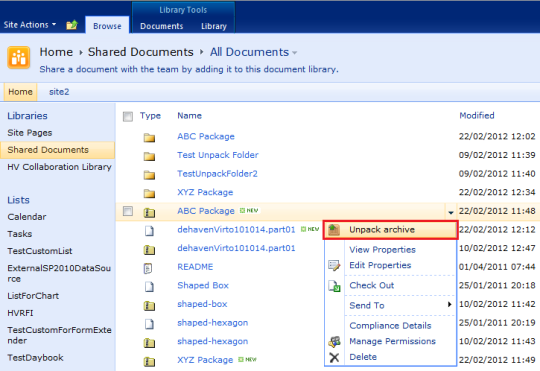
Task: Select Compliance Details from context menu
Action: [390, 326]
